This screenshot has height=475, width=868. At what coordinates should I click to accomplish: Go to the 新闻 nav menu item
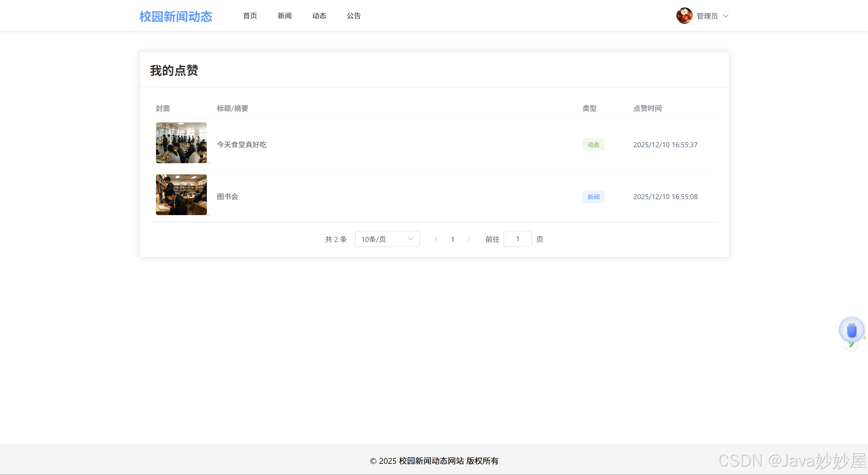point(284,16)
